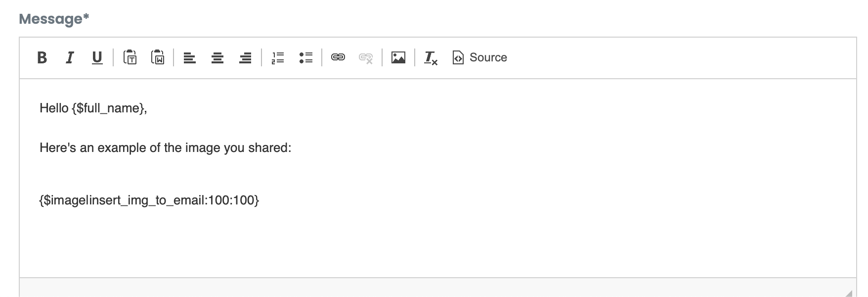Click the editor resize handle corner

(848, 293)
